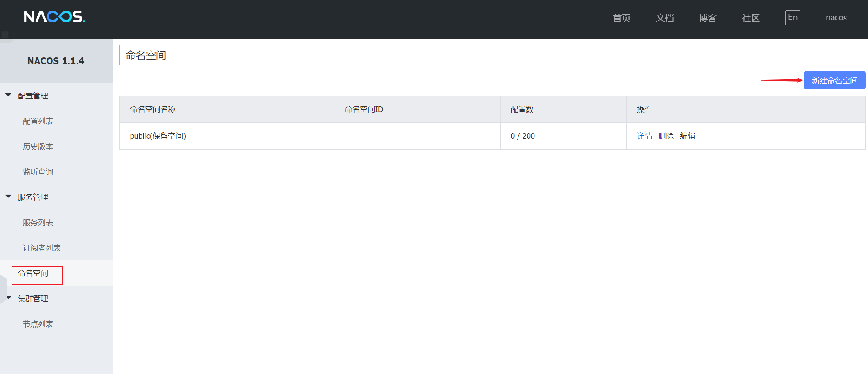Select 命名空间 in the sidebar
This screenshot has height=374, width=868.
(33, 273)
